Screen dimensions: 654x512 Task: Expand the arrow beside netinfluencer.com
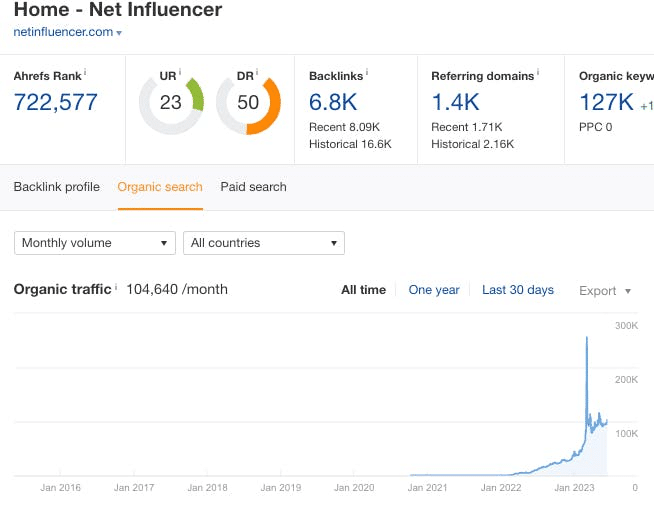(119, 33)
